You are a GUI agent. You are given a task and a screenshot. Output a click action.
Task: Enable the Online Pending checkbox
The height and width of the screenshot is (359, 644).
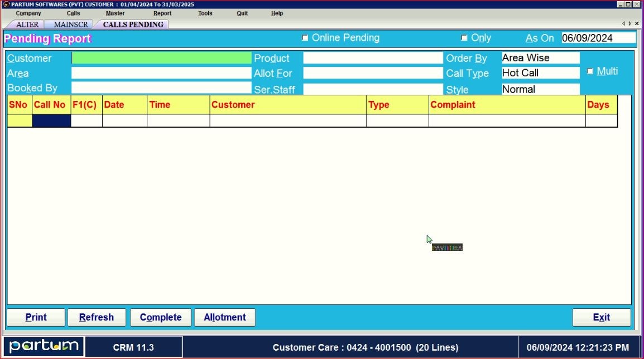point(305,37)
